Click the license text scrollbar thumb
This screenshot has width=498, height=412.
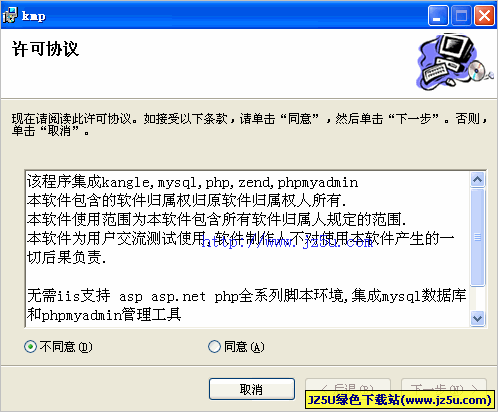478,237
